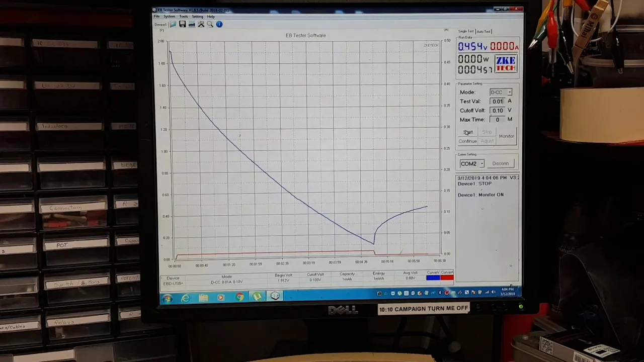Click the floppy disk save icon

(x=182, y=24)
